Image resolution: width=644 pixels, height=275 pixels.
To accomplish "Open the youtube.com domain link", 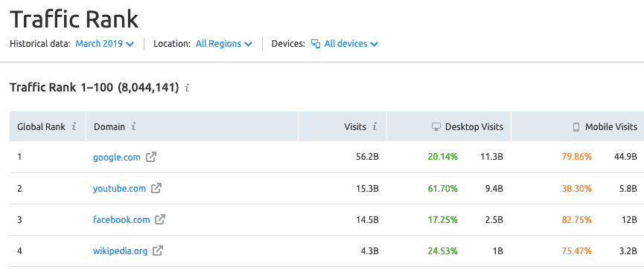I will point(120,189).
